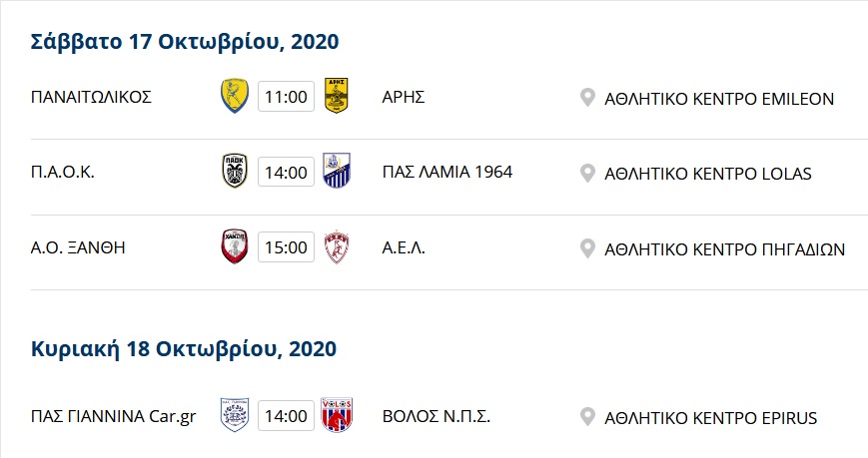Click the PAS Giannina team crest
The width and height of the screenshot is (868, 458).
[235, 415]
